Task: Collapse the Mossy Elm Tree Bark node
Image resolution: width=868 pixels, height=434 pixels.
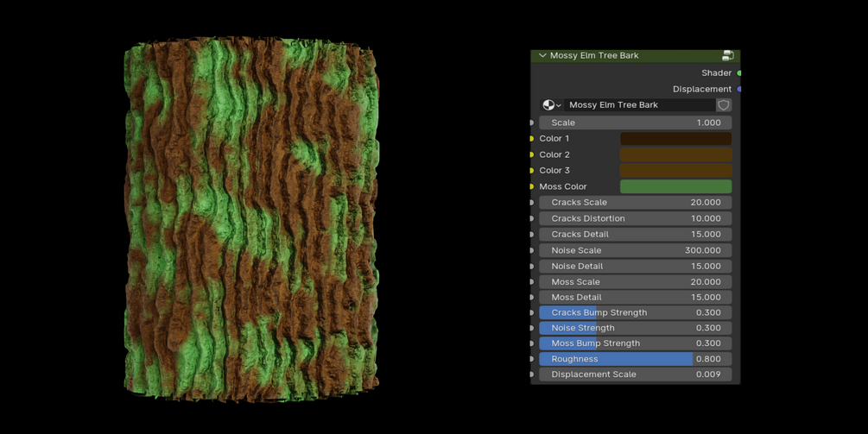Action: click(x=542, y=55)
